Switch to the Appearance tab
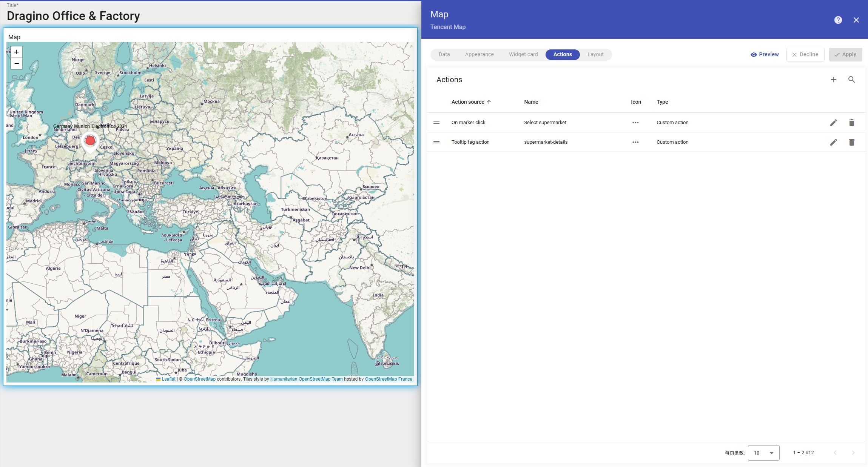This screenshot has height=467, width=868. [479, 54]
